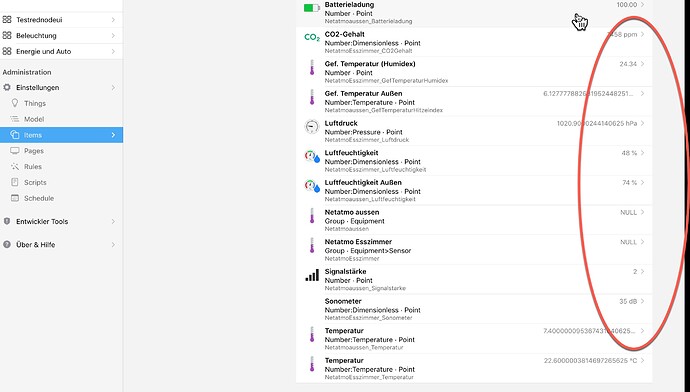Open the Netatmo Esszimmer group item
This screenshot has height=392, width=690.
point(474,249)
